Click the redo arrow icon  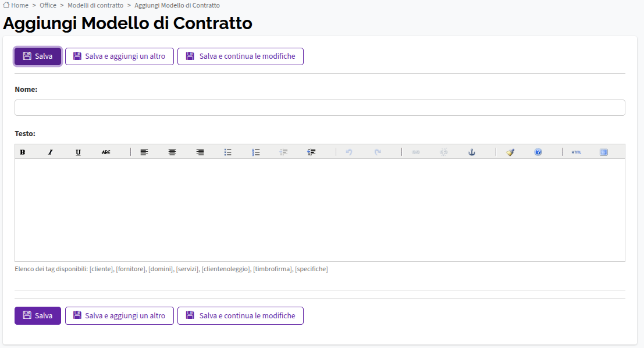[378, 152]
